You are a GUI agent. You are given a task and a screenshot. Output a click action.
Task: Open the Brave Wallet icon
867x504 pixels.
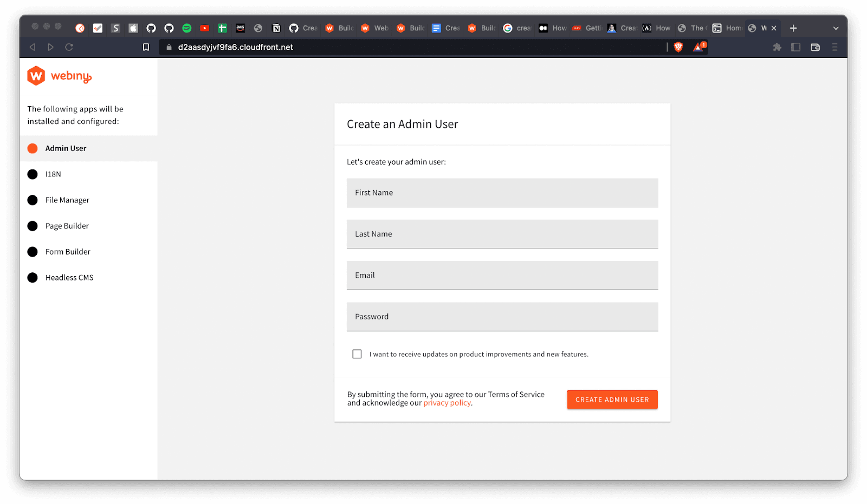coord(815,47)
